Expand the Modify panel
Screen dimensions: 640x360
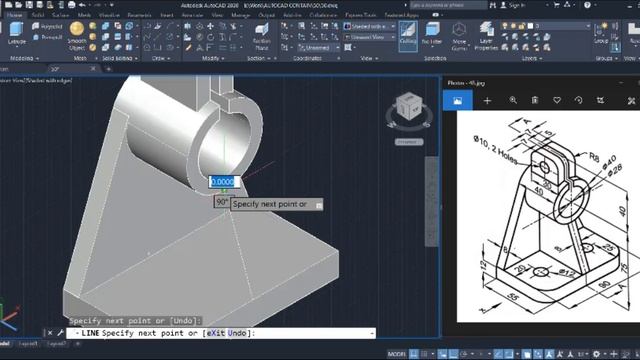[x=213, y=58]
